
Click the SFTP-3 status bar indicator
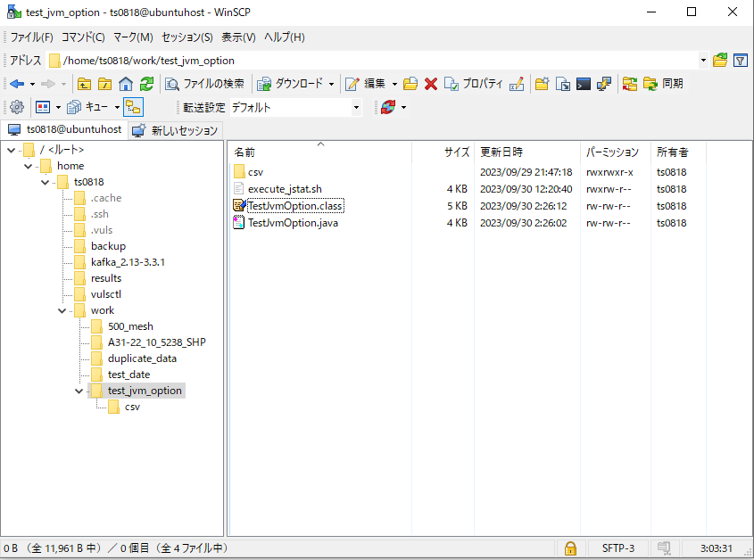[617, 548]
